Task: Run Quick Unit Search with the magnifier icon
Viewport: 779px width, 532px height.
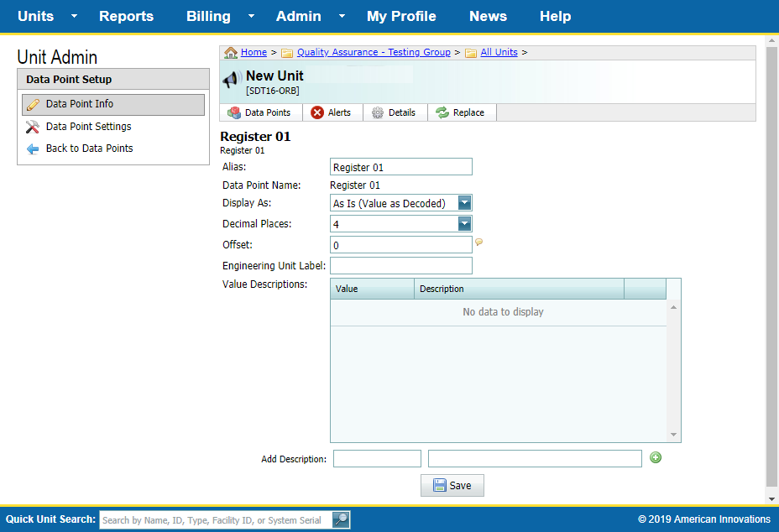Action: (x=340, y=519)
